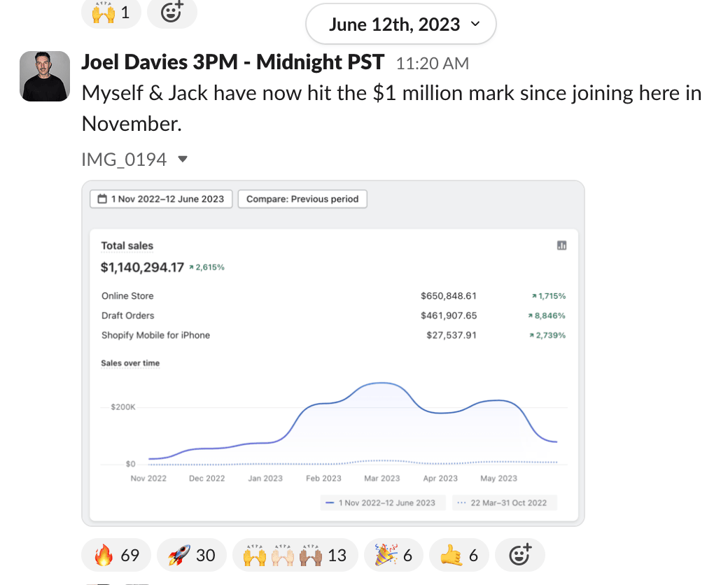
Task: Click the Joel Davies sender name
Action: click(x=232, y=62)
